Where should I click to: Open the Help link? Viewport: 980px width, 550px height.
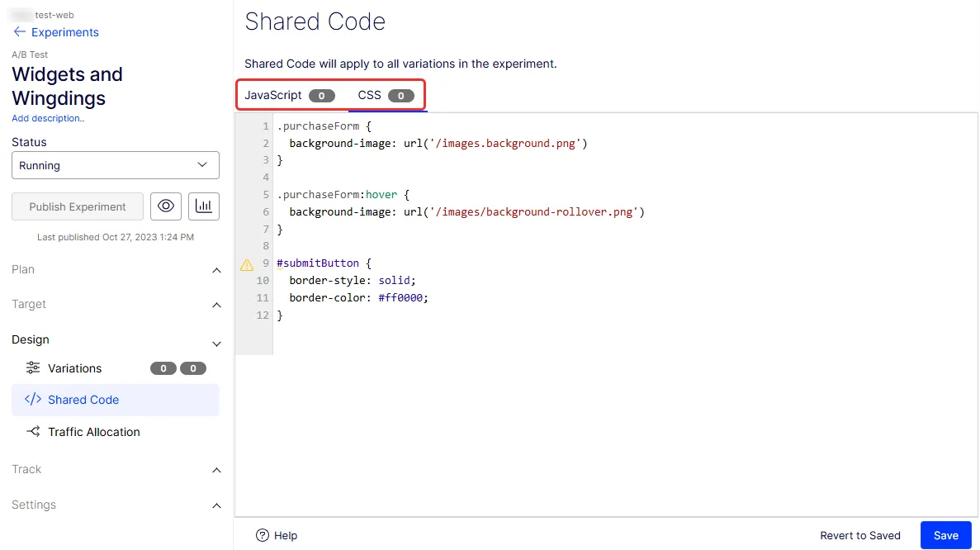click(286, 536)
